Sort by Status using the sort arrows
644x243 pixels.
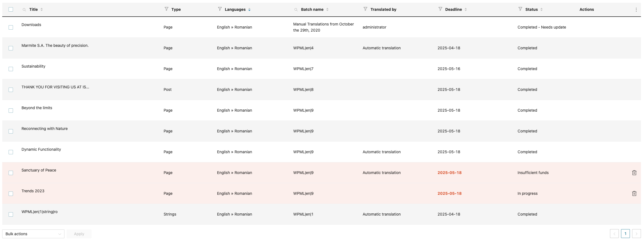point(541,9)
